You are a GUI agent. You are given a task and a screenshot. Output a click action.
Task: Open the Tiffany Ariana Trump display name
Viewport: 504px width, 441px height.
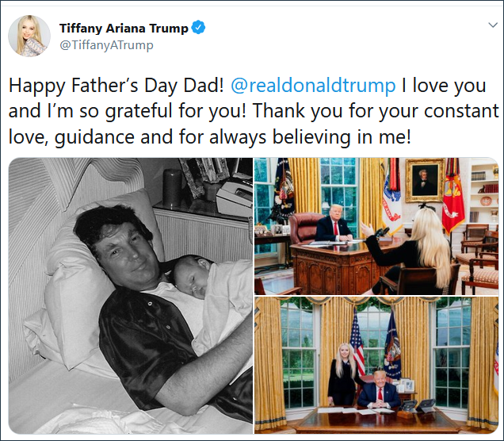click(124, 29)
